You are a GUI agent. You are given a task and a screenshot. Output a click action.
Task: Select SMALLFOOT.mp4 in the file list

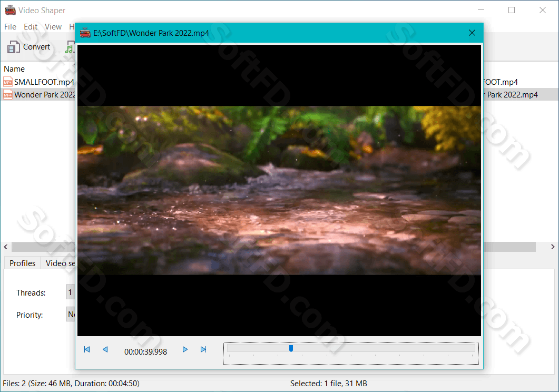tap(38, 82)
